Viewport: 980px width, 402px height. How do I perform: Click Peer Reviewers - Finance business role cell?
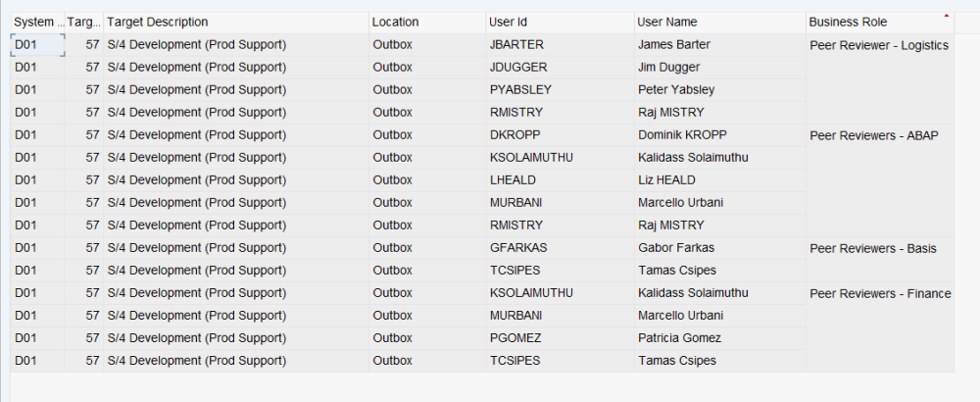(x=879, y=294)
